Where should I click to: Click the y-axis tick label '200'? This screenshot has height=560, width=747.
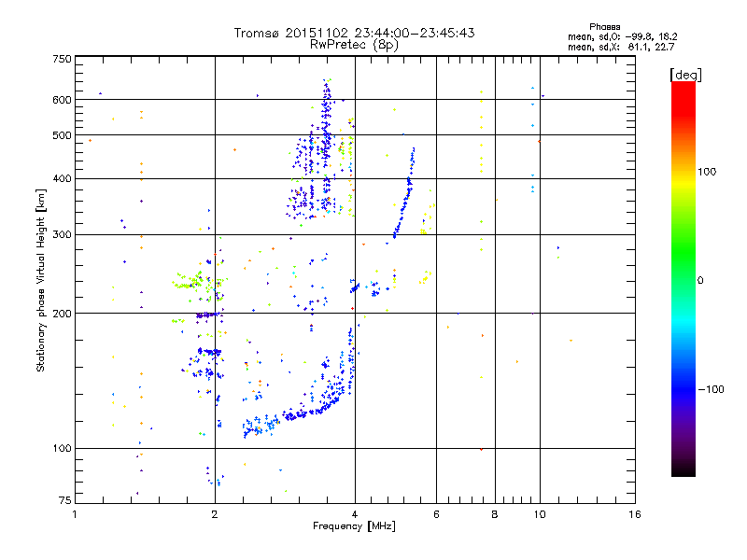point(63,314)
